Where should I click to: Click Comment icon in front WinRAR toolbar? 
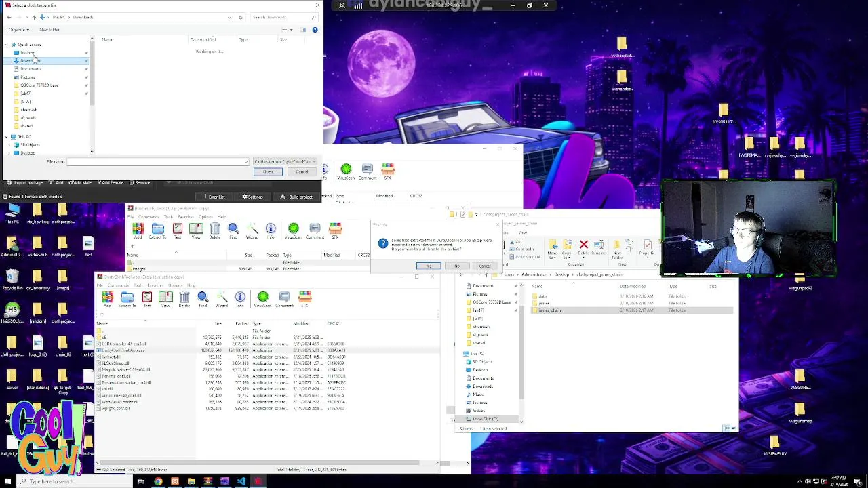click(x=284, y=299)
